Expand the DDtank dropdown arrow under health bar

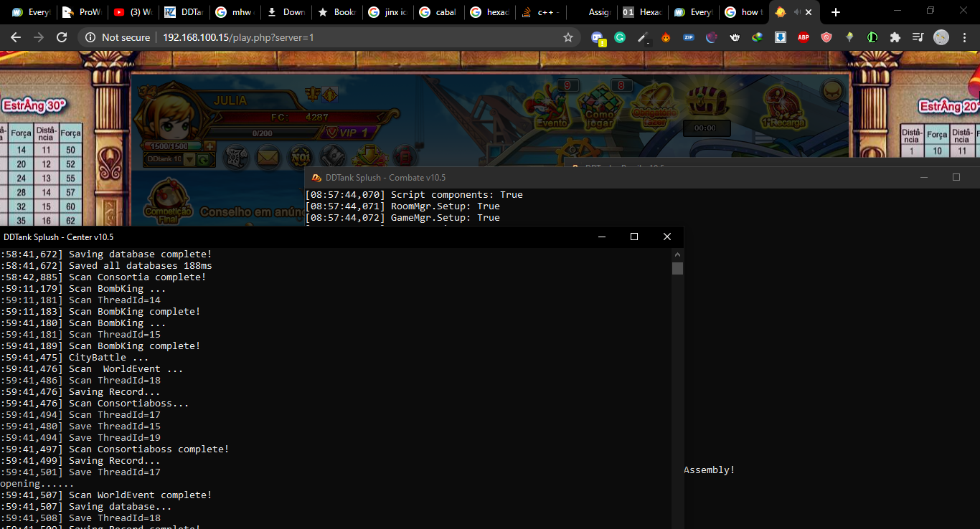[189, 159]
